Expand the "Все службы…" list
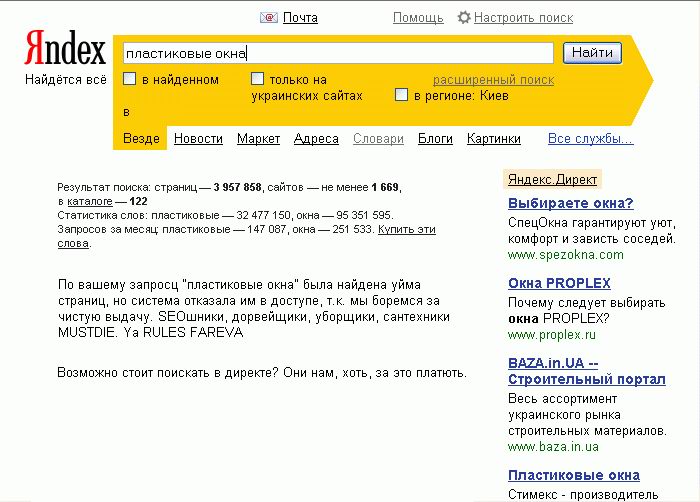700x502 pixels. click(x=590, y=139)
